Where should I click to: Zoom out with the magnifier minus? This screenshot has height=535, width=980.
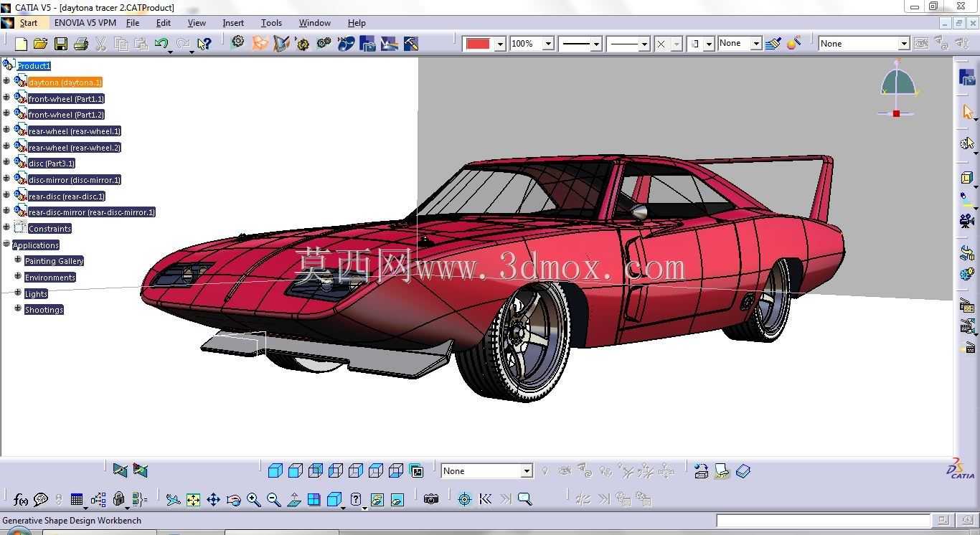pyautogui.click(x=273, y=500)
